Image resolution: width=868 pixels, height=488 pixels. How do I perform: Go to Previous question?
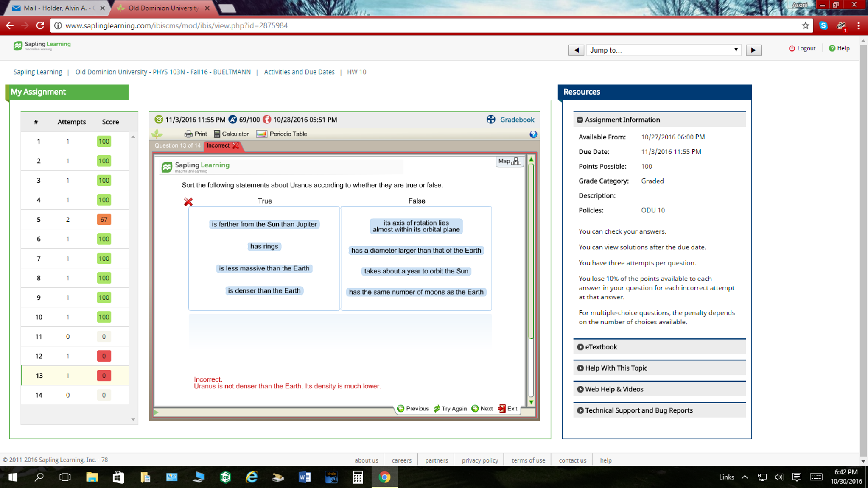(413, 409)
